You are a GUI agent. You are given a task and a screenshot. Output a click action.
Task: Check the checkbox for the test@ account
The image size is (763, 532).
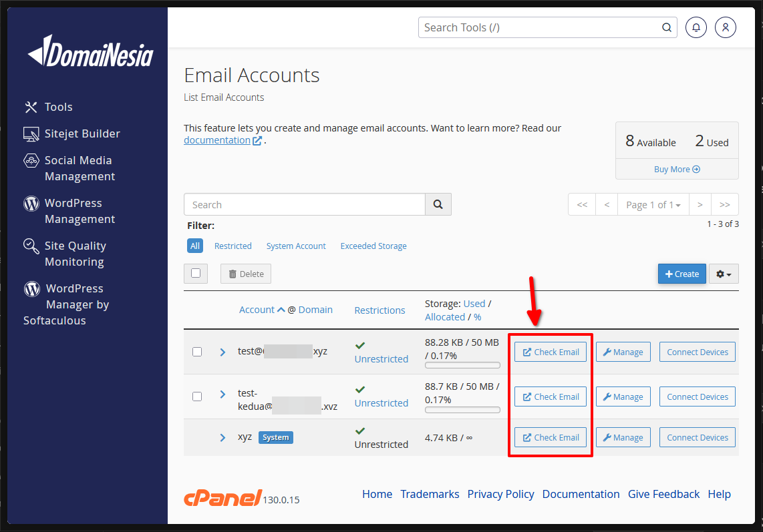pyautogui.click(x=197, y=351)
